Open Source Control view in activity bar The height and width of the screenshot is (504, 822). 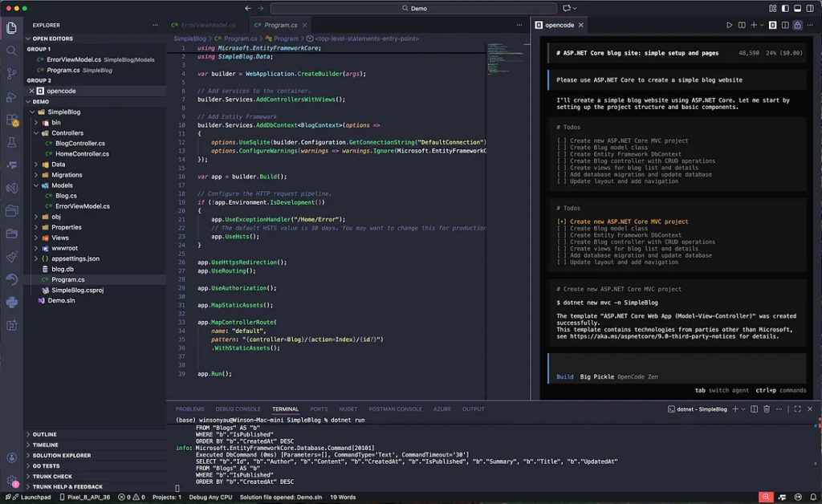pos(11,73)
